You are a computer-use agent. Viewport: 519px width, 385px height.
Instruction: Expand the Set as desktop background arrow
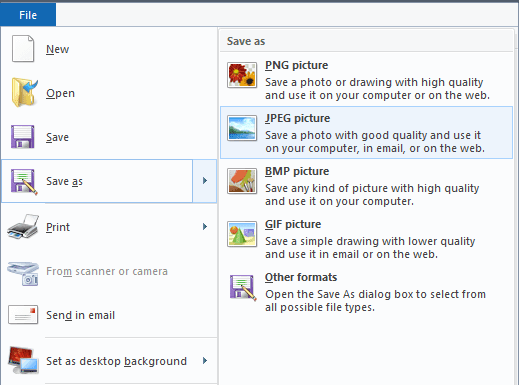[x=205, y=361]
